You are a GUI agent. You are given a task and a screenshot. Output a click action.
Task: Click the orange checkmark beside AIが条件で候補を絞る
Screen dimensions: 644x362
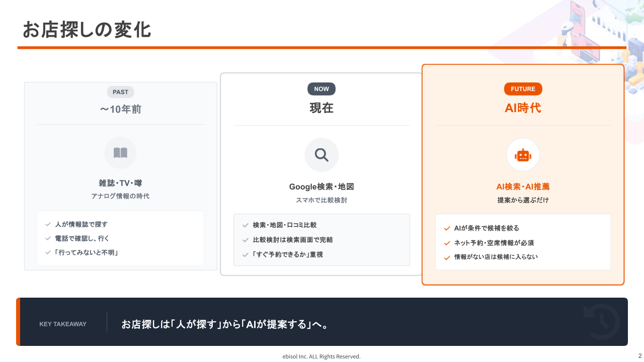[447, 228]
